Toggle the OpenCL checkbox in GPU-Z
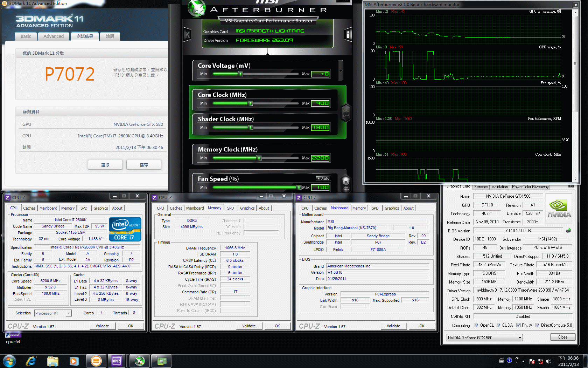The image size is (588, 368). tap(477, 325)
